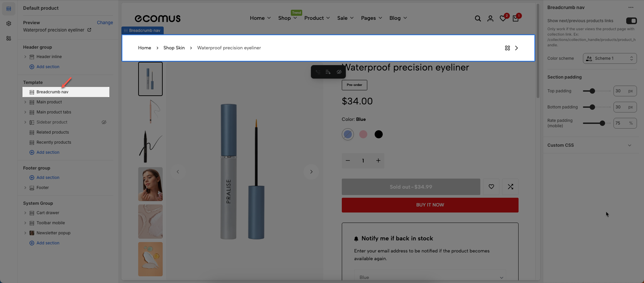Select the Blue color option
Viewport: 644px width, 283px height.
coord(348,134)
